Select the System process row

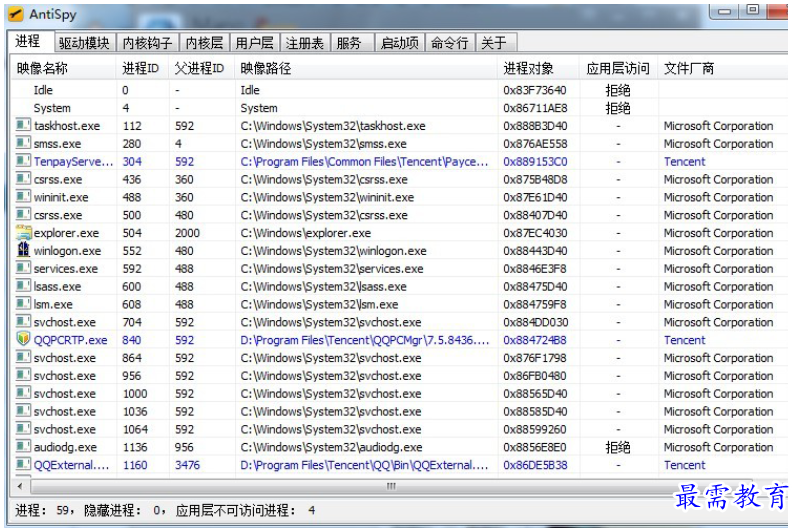(x=399, y=108)
